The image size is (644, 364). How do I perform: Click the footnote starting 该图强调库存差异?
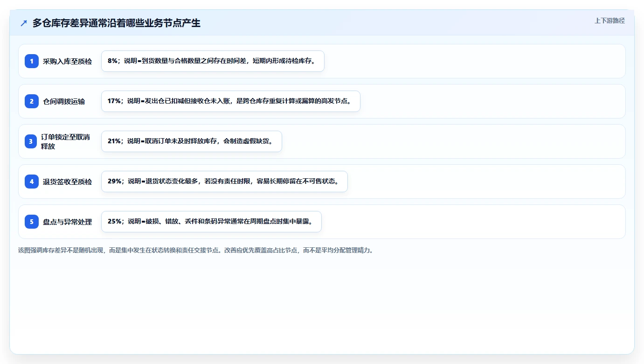196,250
